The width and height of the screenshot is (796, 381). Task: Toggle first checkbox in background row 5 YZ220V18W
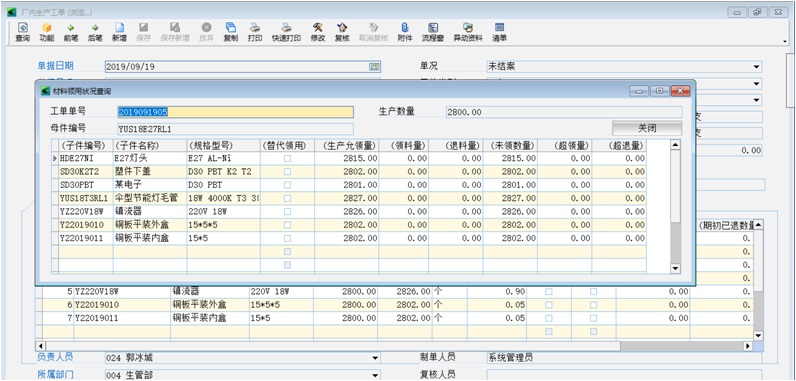(x=548, y=292)
